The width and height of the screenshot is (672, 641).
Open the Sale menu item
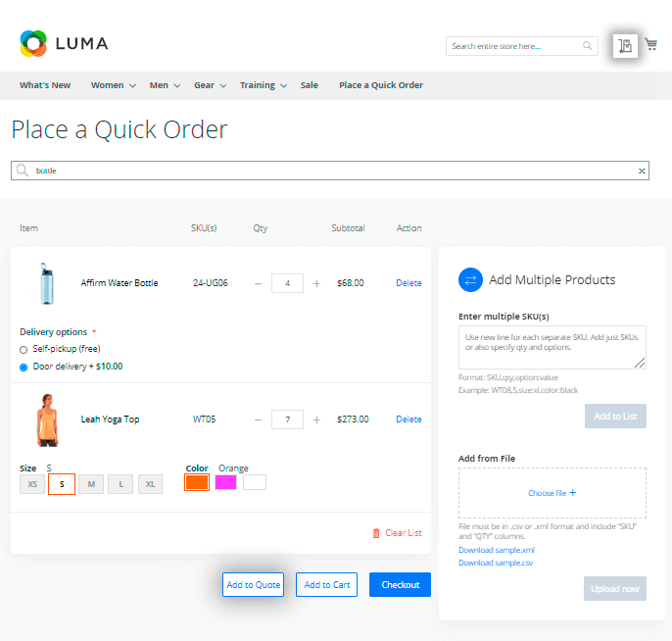309,85
